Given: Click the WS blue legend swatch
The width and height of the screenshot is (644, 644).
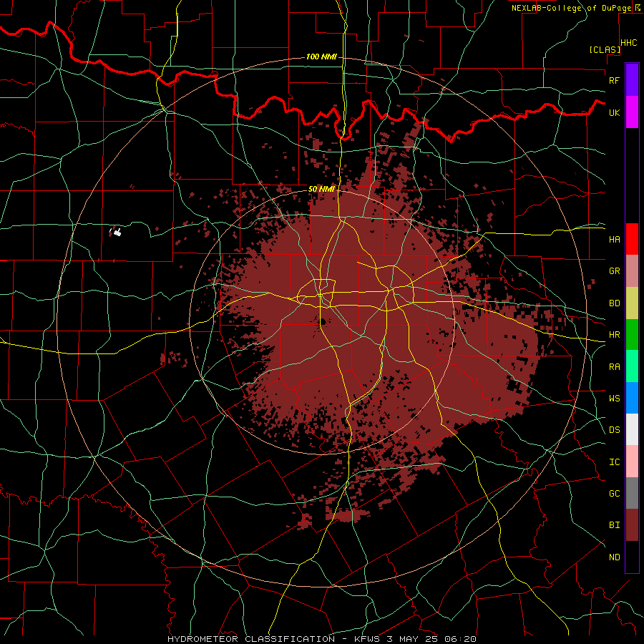Looking at the screenshot, I should pyautogui.click(x=632, y=398).
